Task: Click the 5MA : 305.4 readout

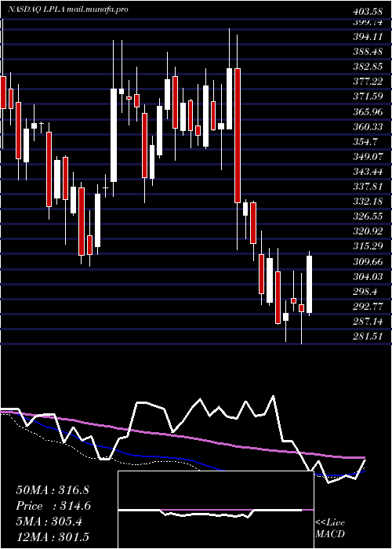Action: 49,522
